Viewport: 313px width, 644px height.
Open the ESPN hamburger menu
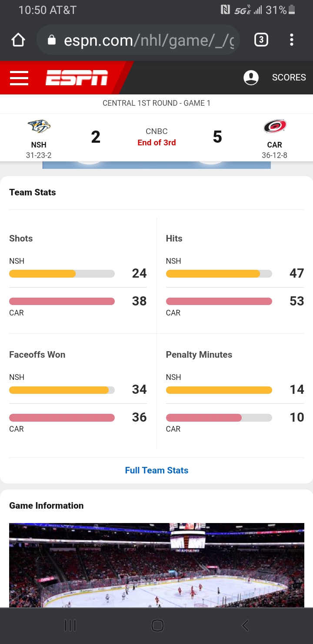[x=19, y=78]
